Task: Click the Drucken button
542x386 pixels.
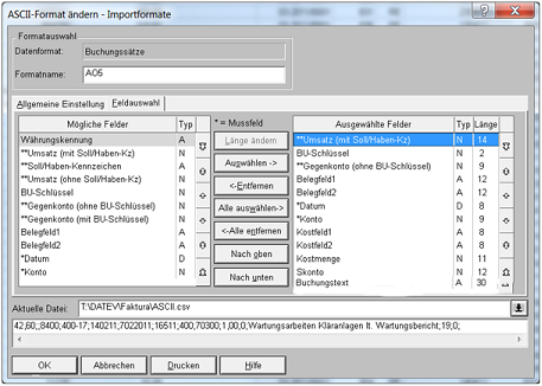Action: pos(184,365)
